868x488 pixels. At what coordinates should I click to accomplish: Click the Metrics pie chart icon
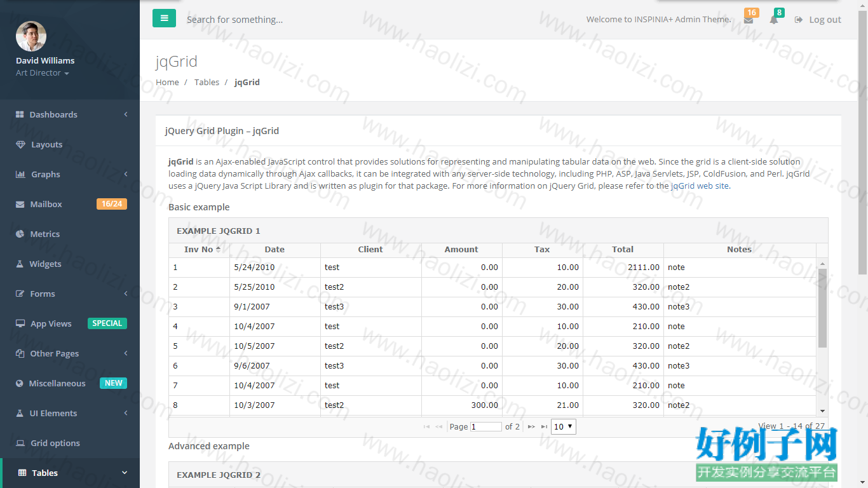[20, 234]
